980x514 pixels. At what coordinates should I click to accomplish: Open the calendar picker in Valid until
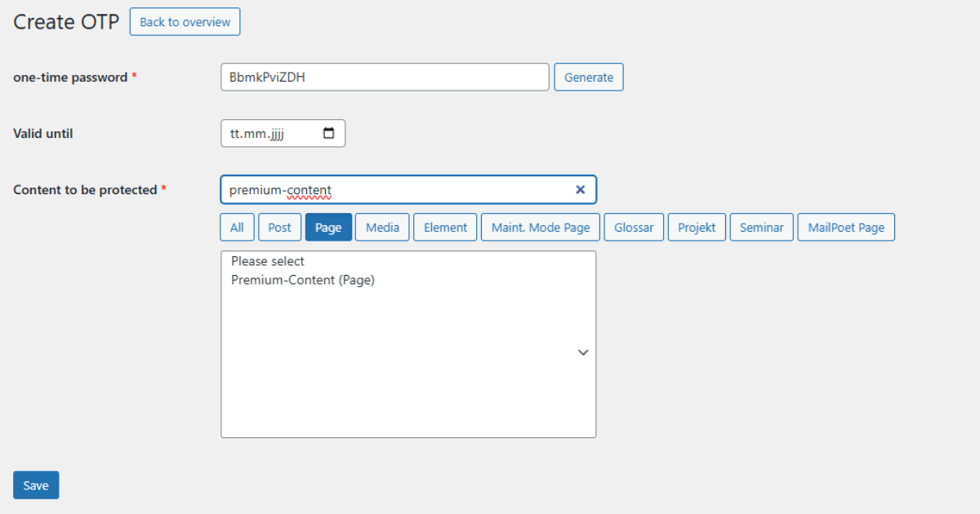click(x=329, y=133)
